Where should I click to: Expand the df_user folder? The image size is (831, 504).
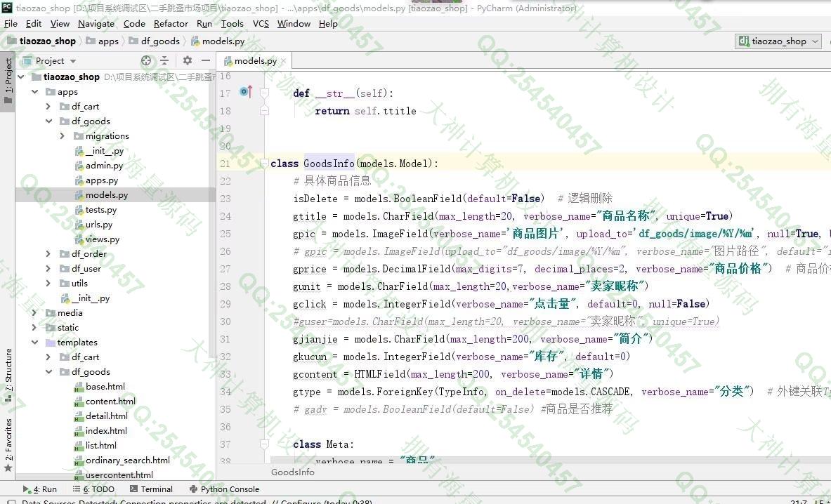tap(48, 268)
